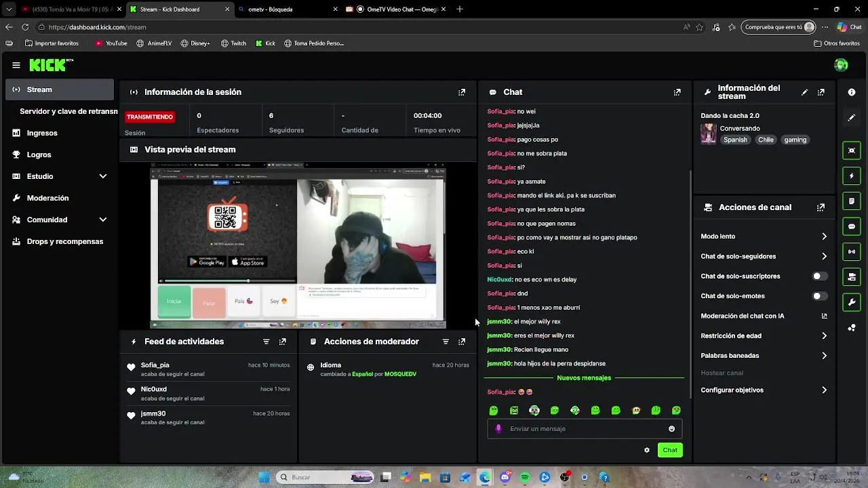
Task: Open chat settings gear beside Chat button
Action: pyautogui.click(x=646, y=450)
